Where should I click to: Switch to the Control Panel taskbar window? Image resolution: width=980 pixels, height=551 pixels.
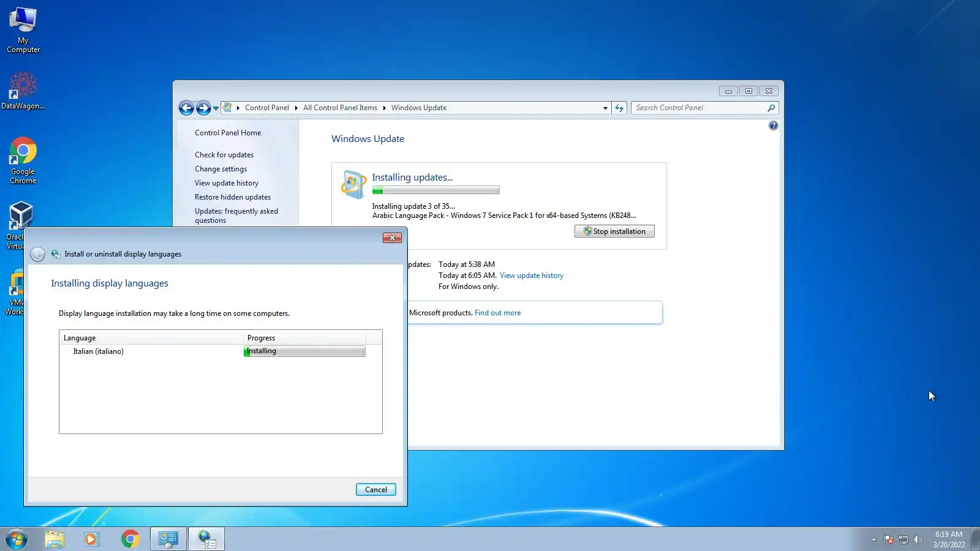pos(168,539)
